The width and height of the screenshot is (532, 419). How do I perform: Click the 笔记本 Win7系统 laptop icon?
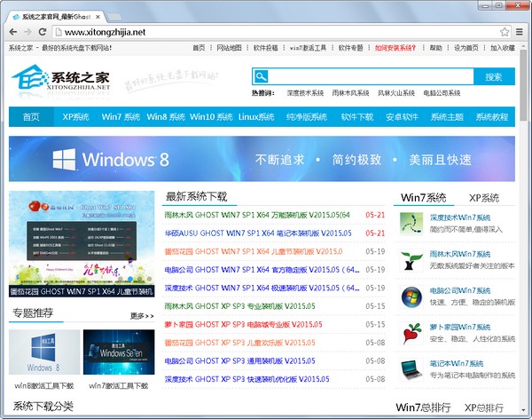(411, 369)
